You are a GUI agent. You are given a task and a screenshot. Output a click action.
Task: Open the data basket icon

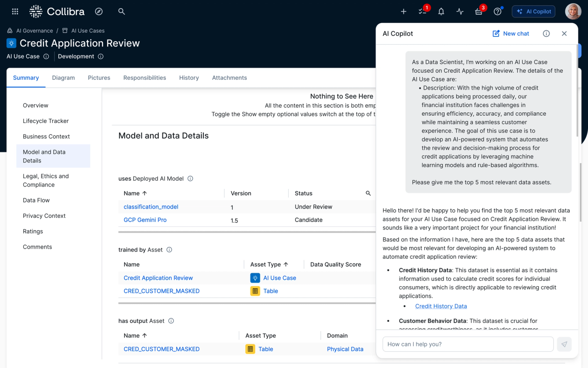point(479,11)
